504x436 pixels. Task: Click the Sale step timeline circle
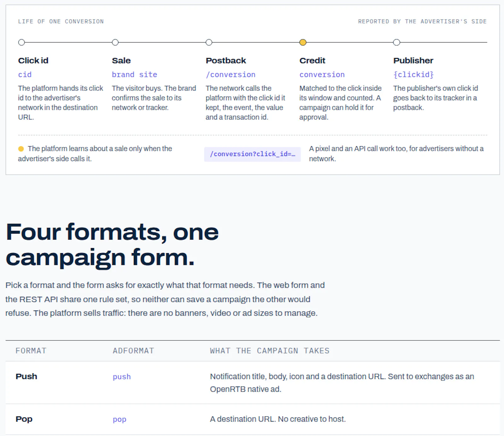coord(115,42)
